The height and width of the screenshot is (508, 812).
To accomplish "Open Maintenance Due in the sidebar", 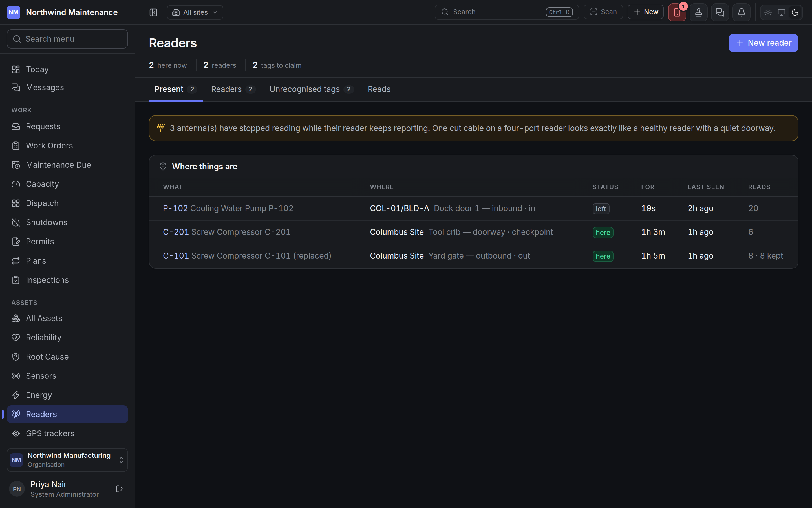I will (x=67, y=165).
